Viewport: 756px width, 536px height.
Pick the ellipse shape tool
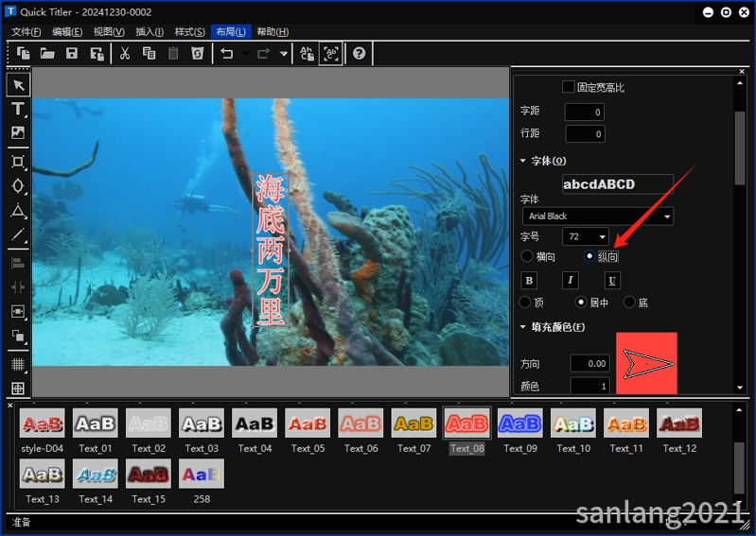pyautogui.click(x=18, y=186)
